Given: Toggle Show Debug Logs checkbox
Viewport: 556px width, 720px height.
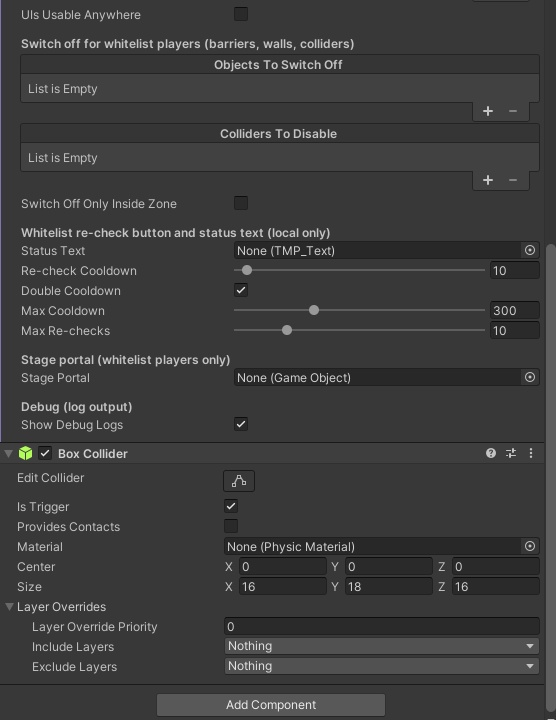Looking at the screenshot, I should coord(241,424).
